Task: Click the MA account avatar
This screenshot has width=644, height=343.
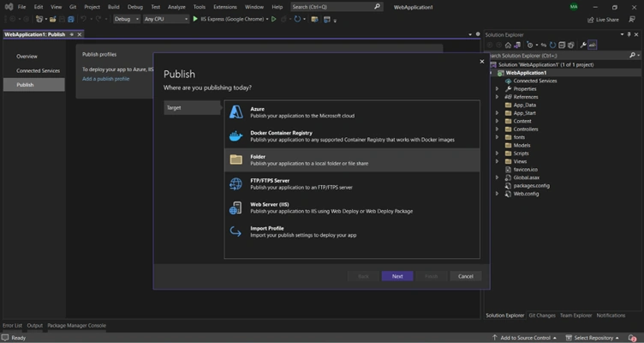Action: 574,7
